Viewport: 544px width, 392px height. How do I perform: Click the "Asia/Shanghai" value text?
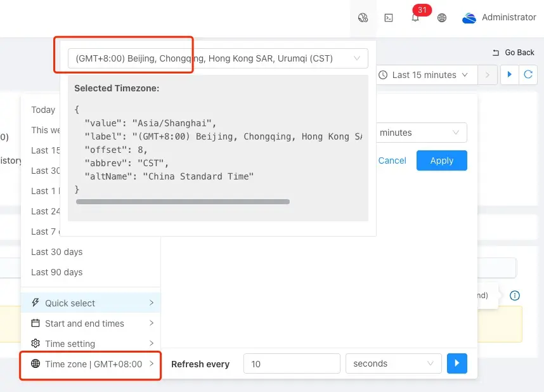pos(172,123)
